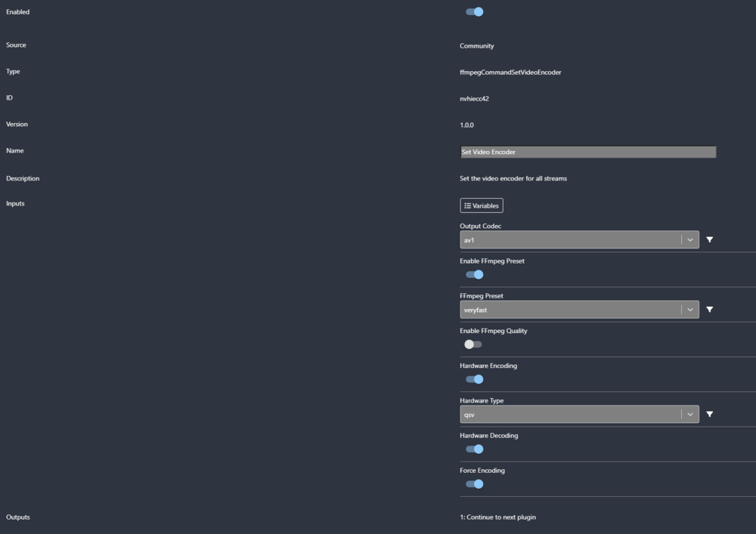The width and height of the screenshot is (756, 534).
Task: Click the Name field Set Video Encoder
Action: pyautogui.click(x=588, y=152)
